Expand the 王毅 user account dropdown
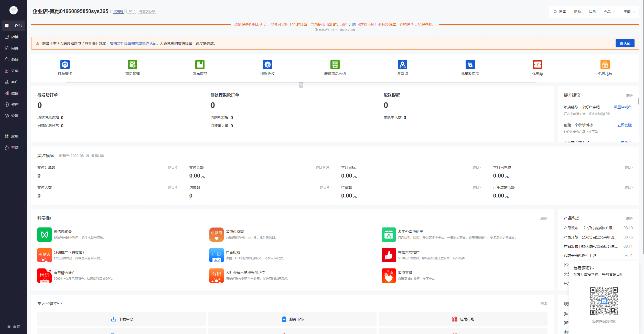This screenshot has height=334, width=644. click(x=629, y=12)
